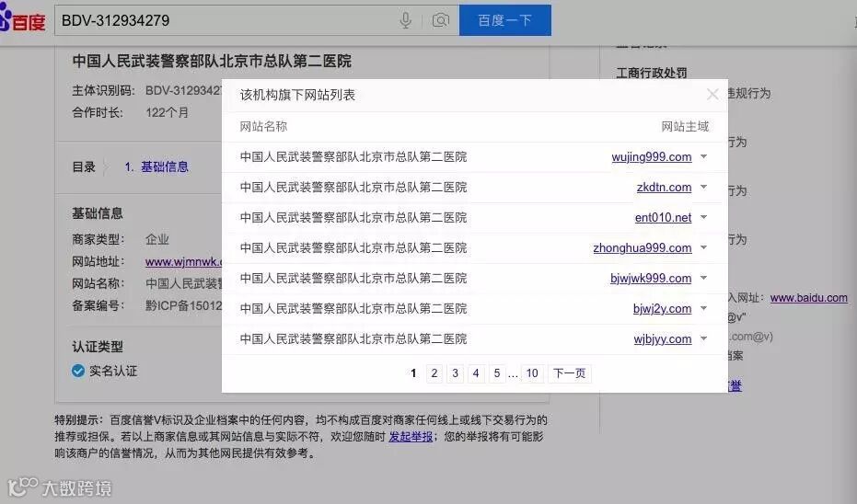This screenshot has width=857, height=504.
Task: Expand dropdown arrow beside wjbjyy.com
Action: pos(704,338)
